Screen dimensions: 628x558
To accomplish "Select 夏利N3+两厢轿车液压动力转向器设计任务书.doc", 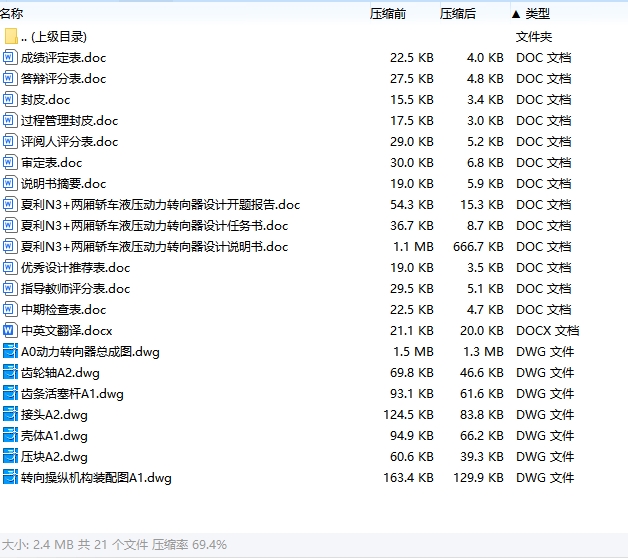I will [154, 226].
